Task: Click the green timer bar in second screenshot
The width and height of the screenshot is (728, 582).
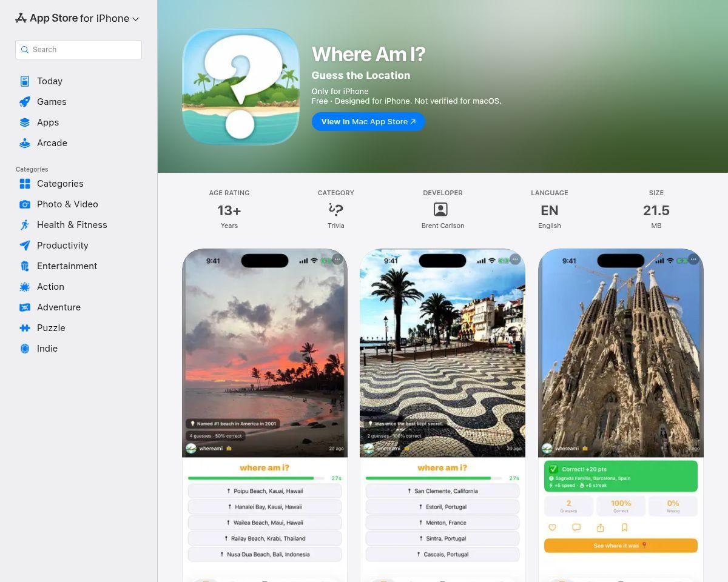Action: pos(434,478)
